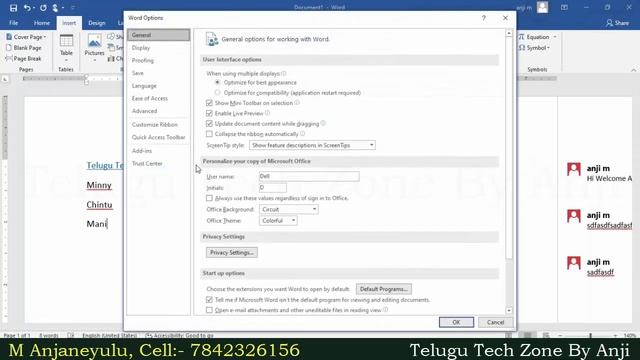
Task: Select Display category in Word Options
Action: click(x=158, y=48)
